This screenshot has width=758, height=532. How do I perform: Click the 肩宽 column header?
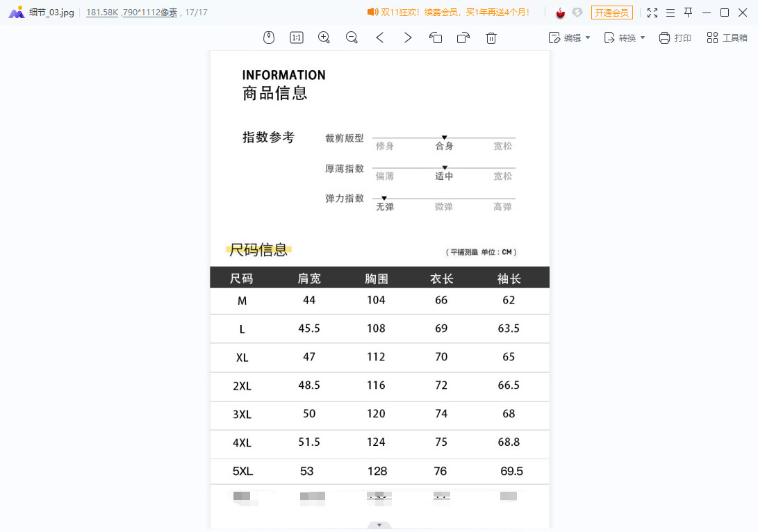coord(309,279)
